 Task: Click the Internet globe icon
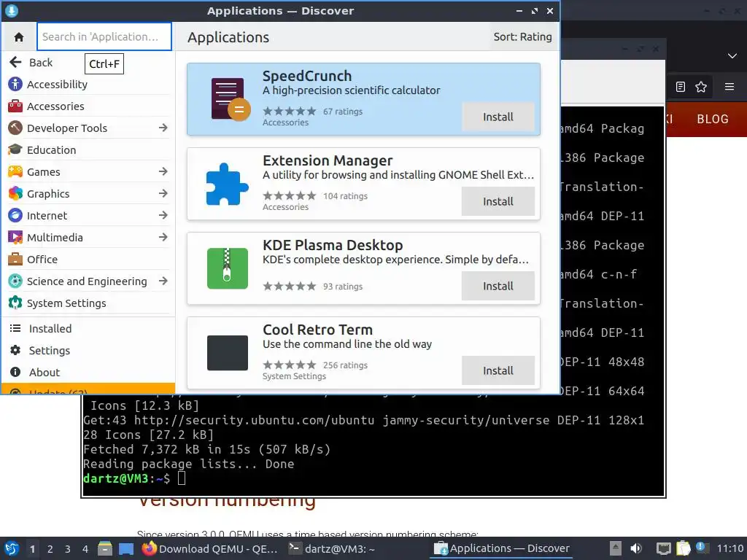[15, 216]
